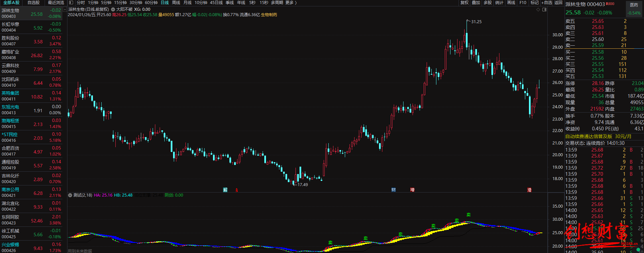Open the 多周期 view
This screenshot has width=644, height=253.
pyautogui.click(x=277, y=3)
